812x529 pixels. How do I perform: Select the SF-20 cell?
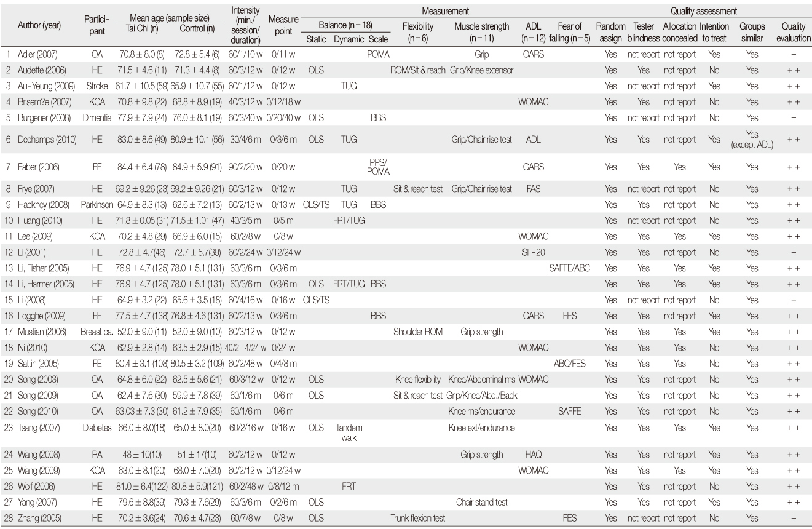[x=532, y=253]
